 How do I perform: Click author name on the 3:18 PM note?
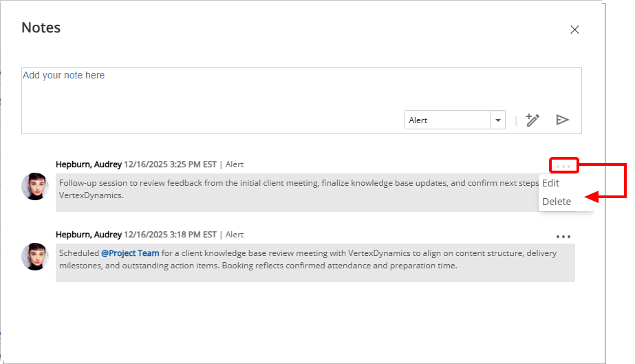click(89, 235)
